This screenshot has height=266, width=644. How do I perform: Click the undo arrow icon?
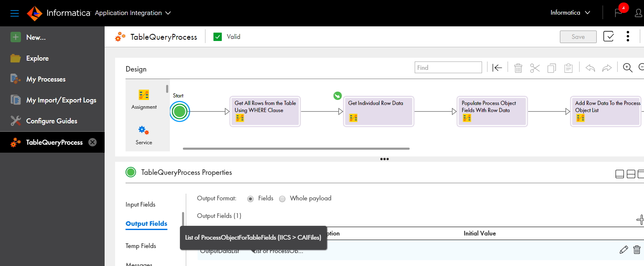point(590,68)
